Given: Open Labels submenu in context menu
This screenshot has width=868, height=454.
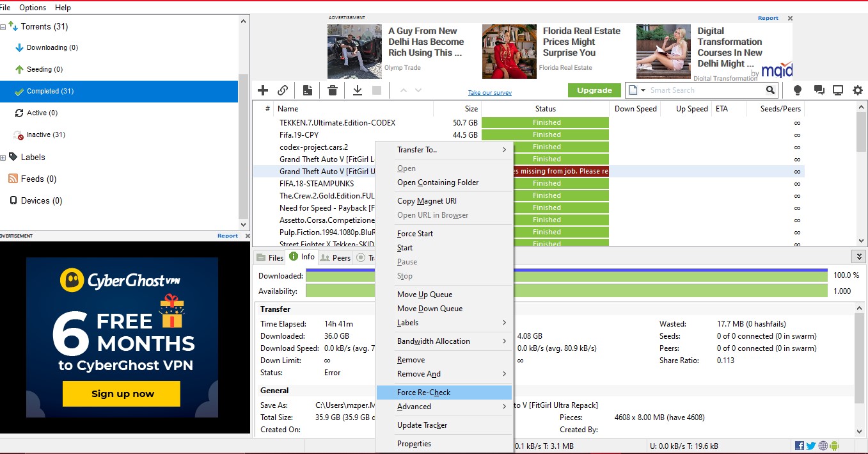Looking at the screenshot, I should [445, 323].
